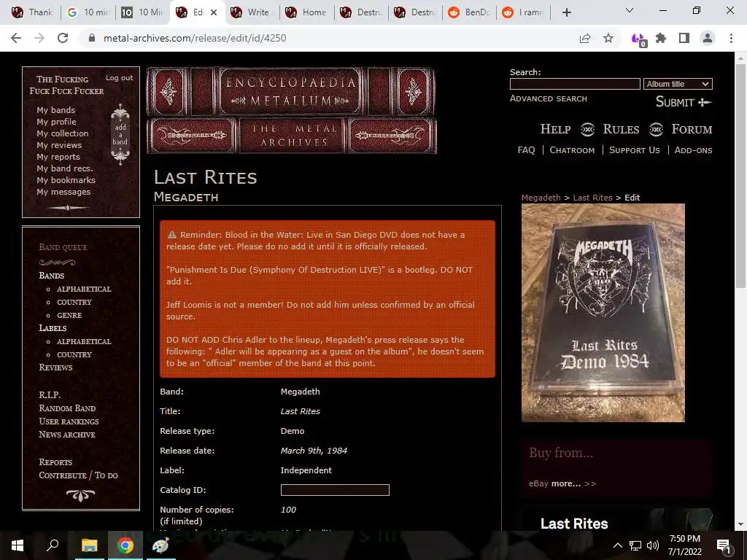Open Chrome from the taskbar
747x560 pixels.
pos(125,545)
